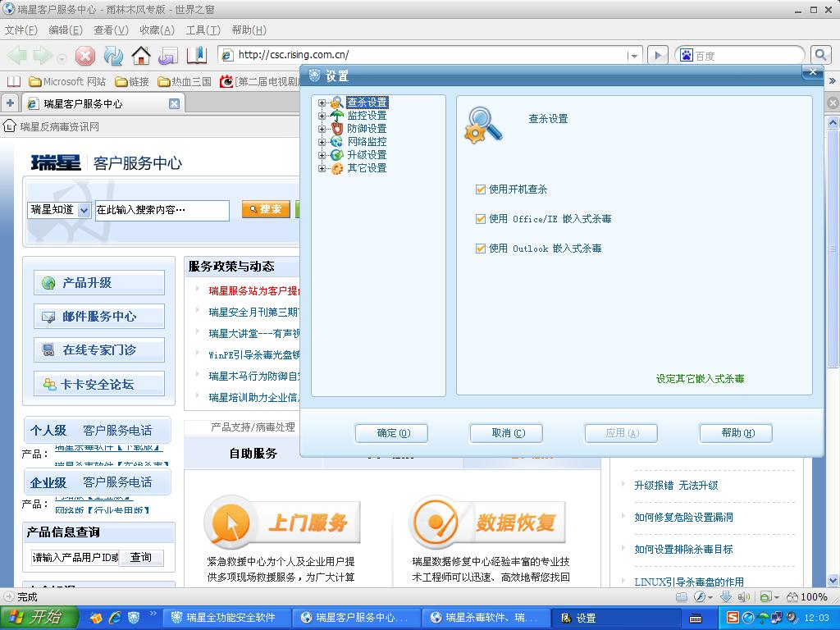
Task: Click the Windows 开始 start button
Action: coord(39,618)
